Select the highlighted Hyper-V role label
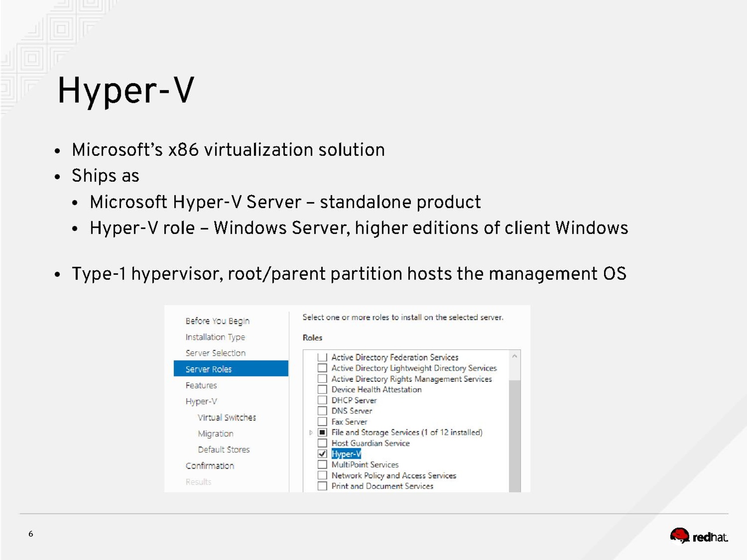 (346, 454)
